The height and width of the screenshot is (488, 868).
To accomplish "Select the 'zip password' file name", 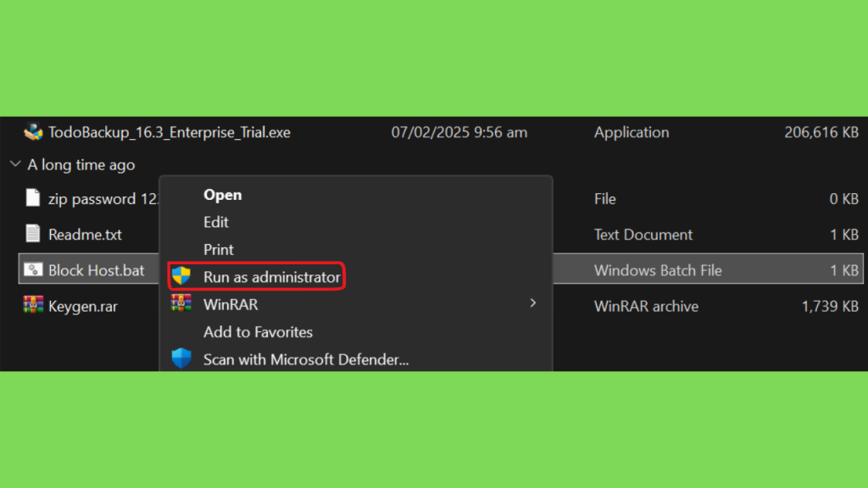I will (x=103, y=198).
